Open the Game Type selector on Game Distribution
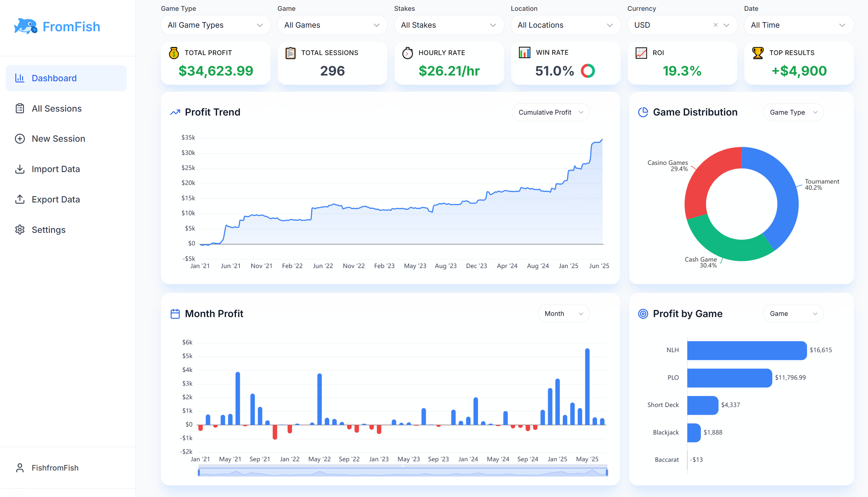868x497 pixels. [x=793, y=112]
